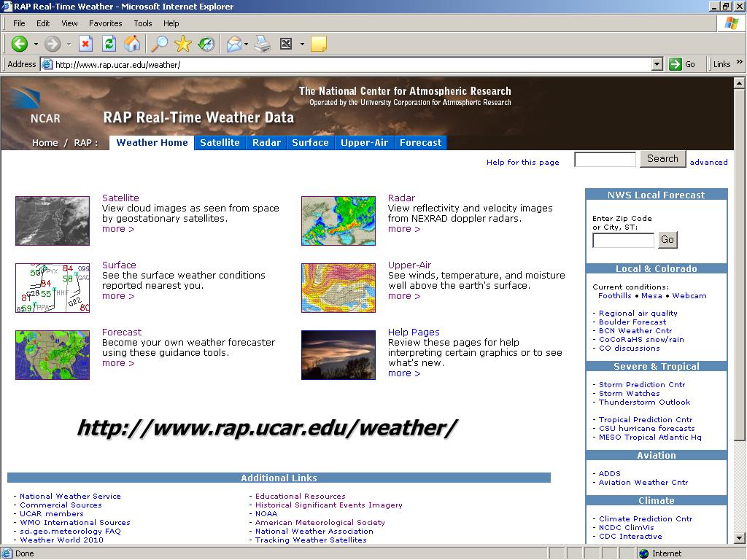The image size is (747, 560).
Task: Open the National Weather Service link
Action: click(x=70, y=496)
